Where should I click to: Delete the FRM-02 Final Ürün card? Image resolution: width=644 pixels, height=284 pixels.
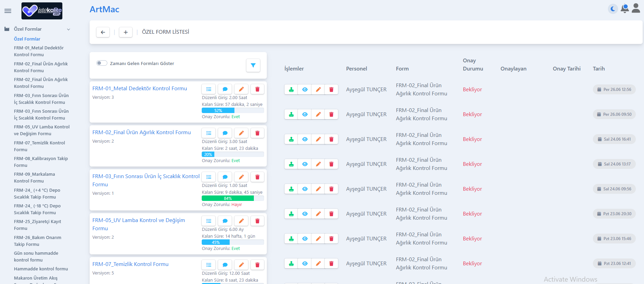click(257, 133)
